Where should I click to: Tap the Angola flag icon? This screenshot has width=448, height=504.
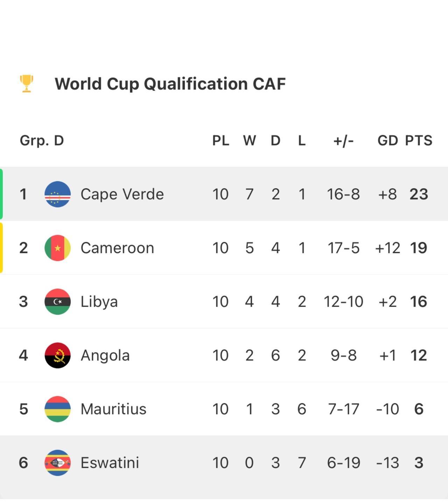click(58, 355)
